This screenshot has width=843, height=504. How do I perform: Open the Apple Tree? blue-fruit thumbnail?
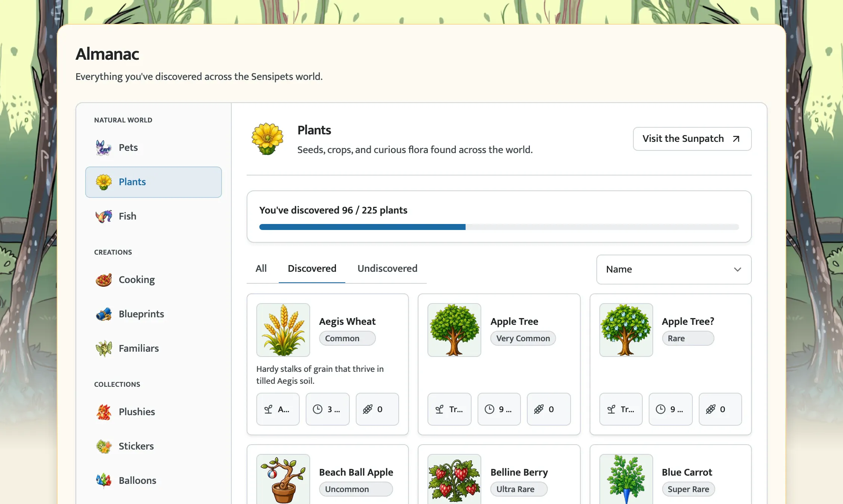(626, 330)
